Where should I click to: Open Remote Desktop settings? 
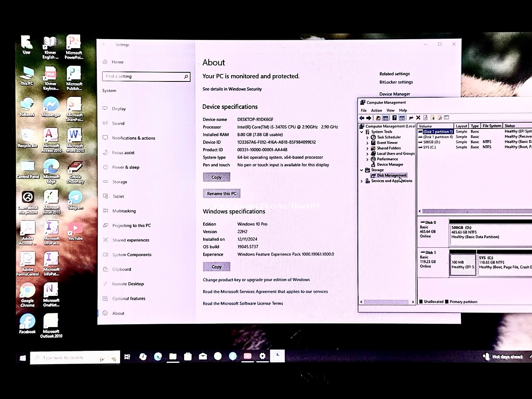click(x=128, y=284)
